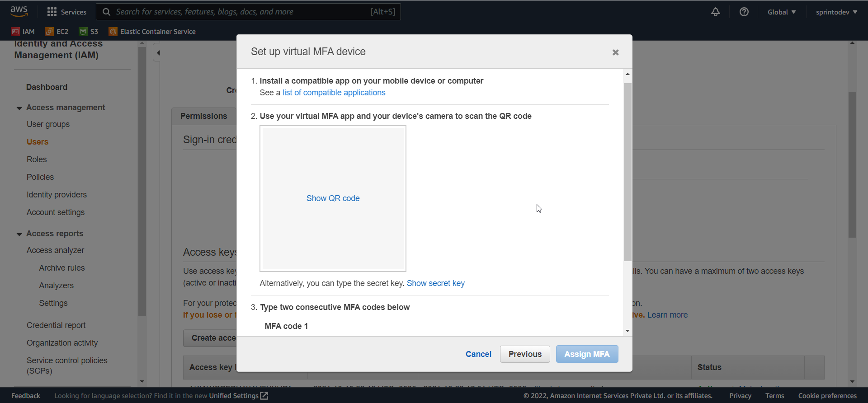Click Show QR code
Image resolution: width=868 pixels, height=403 pixels.
pyautogui.click(x=333, y=198)
